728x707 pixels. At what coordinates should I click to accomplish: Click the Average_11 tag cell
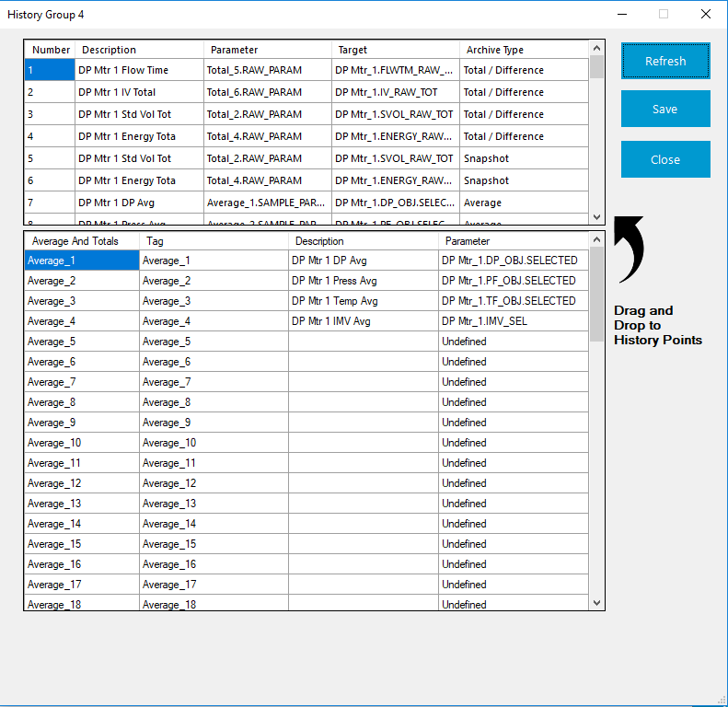click(214, 463)
